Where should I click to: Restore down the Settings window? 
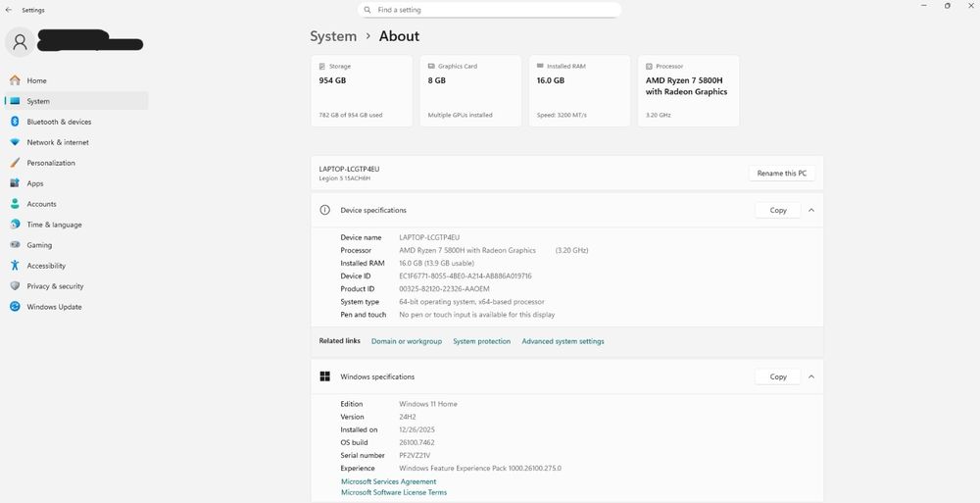click(948, 6)
